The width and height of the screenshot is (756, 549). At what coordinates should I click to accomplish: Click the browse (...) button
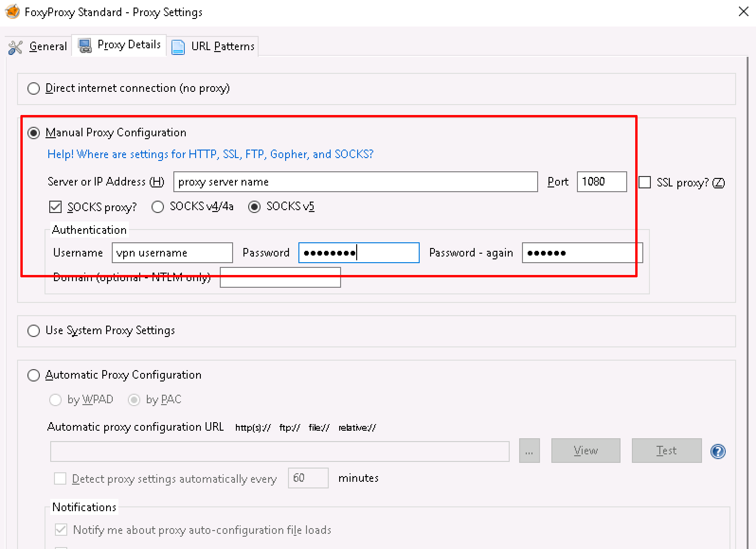pyautogui.click(x=530, y=451)
